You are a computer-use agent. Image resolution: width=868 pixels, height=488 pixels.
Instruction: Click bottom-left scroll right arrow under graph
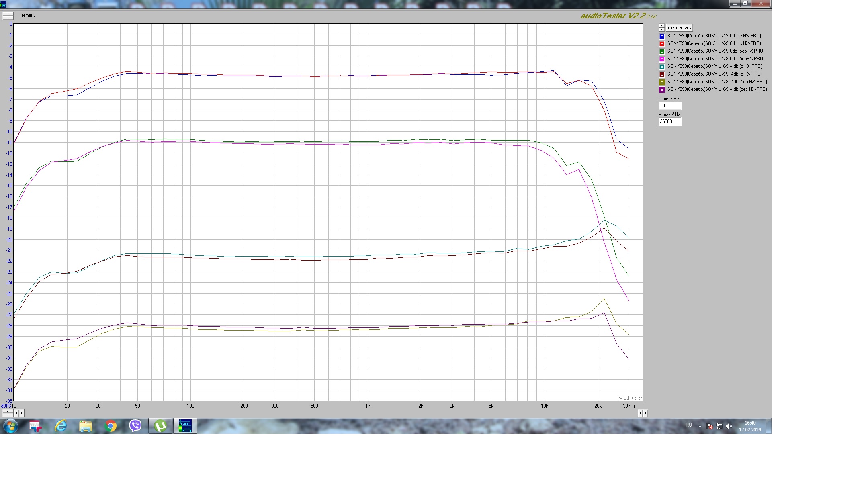(22, 413)
